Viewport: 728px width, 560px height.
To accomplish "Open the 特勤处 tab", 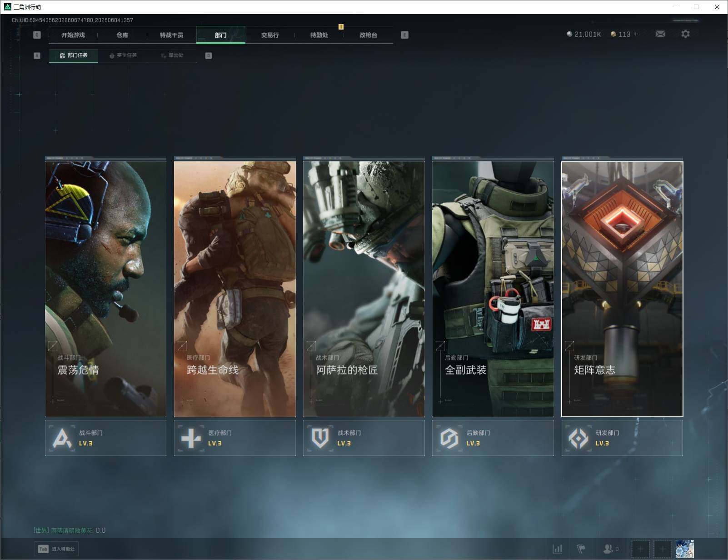I will tap(319, 35).
